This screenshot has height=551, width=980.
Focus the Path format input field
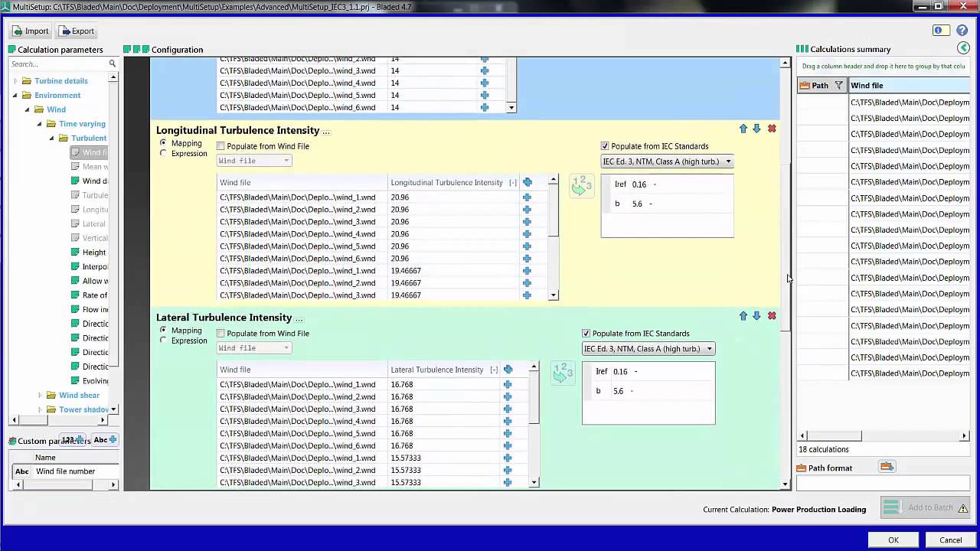[883, 483]
